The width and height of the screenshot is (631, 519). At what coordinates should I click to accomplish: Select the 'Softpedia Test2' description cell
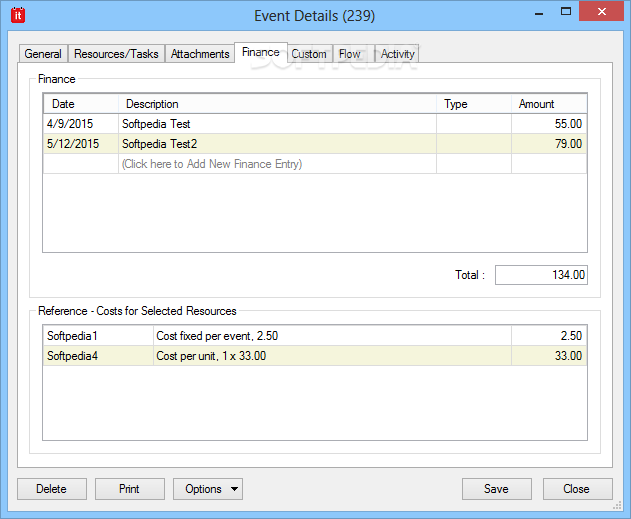tap(277, 144)
